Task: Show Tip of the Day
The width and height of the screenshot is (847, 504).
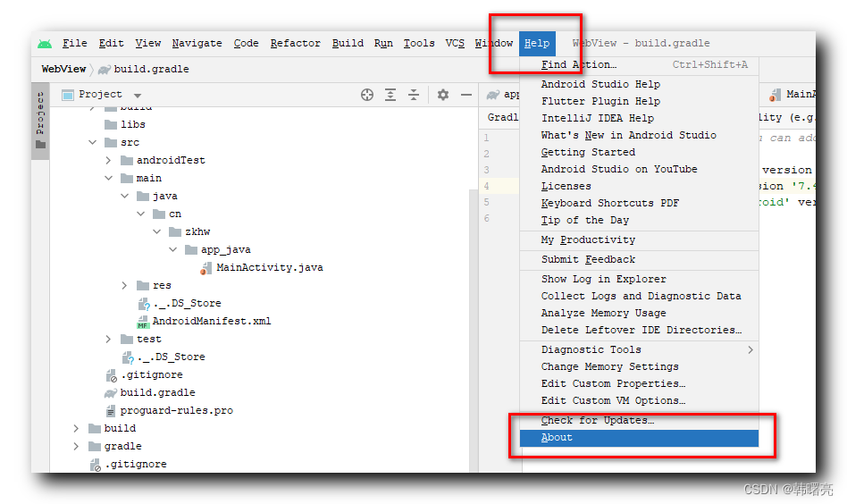Action: [639, 221]
